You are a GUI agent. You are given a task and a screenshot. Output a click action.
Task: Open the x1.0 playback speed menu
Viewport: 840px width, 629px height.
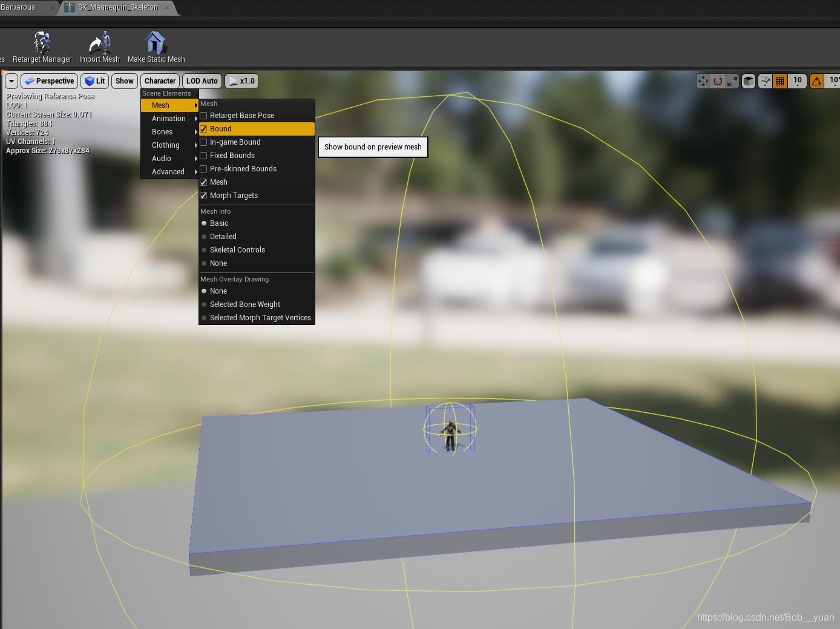[x=242, y=81]
